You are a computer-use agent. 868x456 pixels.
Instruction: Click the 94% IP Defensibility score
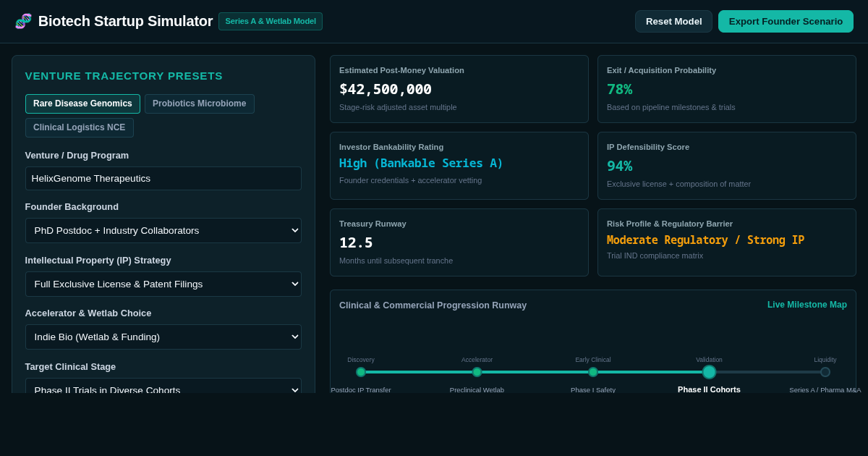(619, 166)
